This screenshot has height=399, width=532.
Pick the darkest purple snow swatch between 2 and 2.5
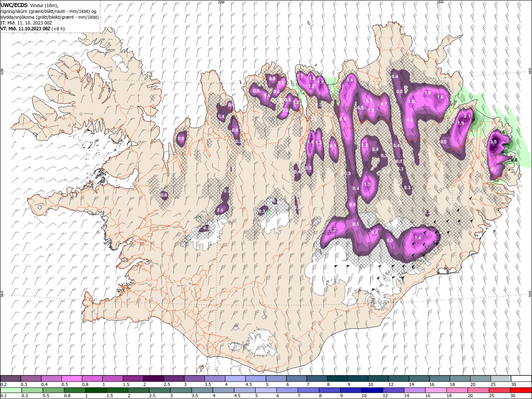point(153,379)
